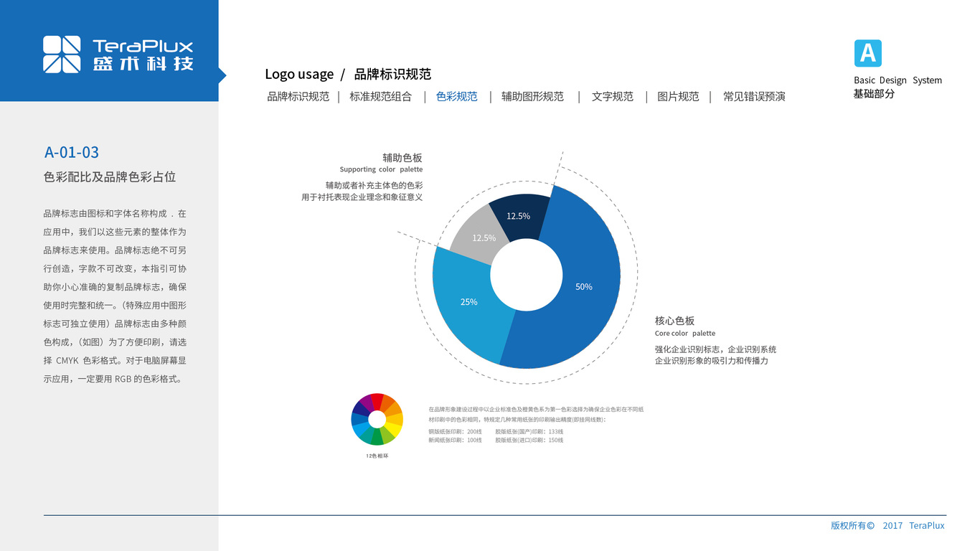Click the sidebar paragraph starting 品牌标志由图标
The image size is (980, 551).
point(115,296)
